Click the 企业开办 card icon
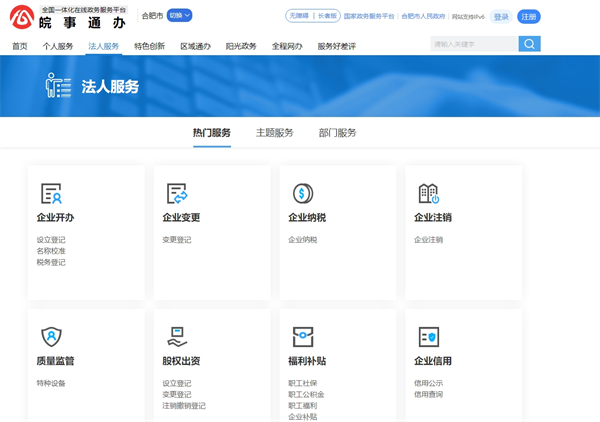The image size is (600, 422). 51,194
